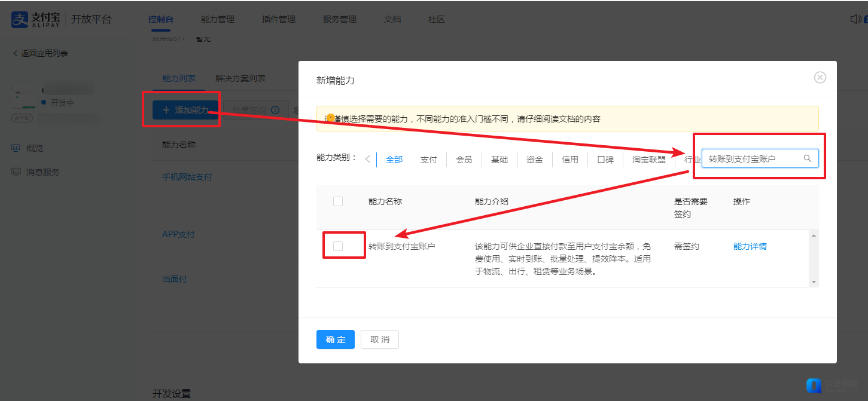
Task: Click the 消息服务 sidebar icon
Action: [16, 172]
